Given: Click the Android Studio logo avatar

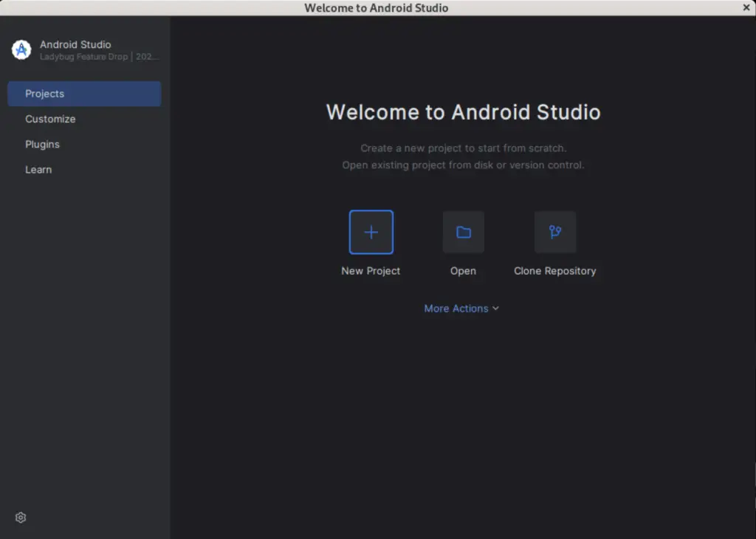Looking at the screenshot, I should 21,49.
